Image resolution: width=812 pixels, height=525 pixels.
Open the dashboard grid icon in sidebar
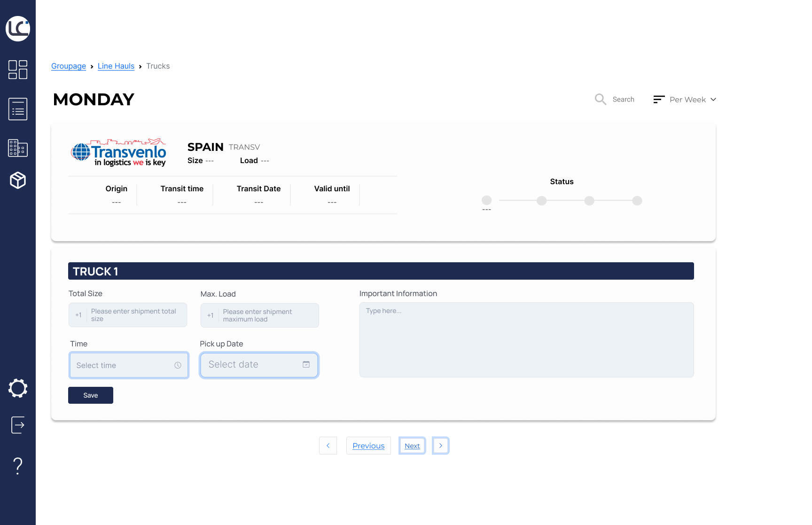(x=18, y=70)
